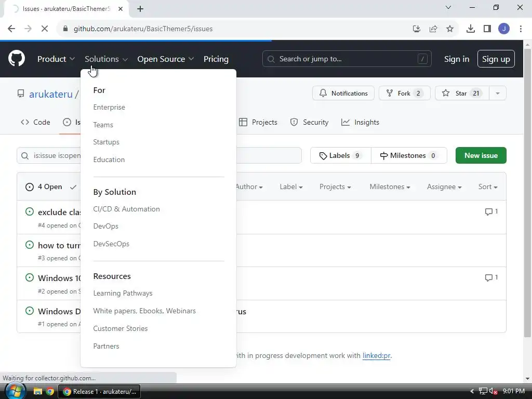Open the Author filter dropdown
532x399 pixels.
[x=249, y=187]
